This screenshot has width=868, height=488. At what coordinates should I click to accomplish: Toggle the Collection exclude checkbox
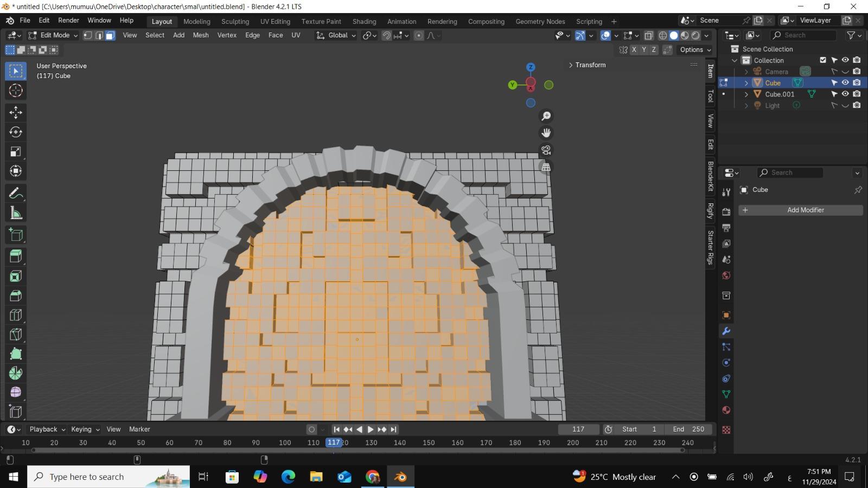(823, 60)
